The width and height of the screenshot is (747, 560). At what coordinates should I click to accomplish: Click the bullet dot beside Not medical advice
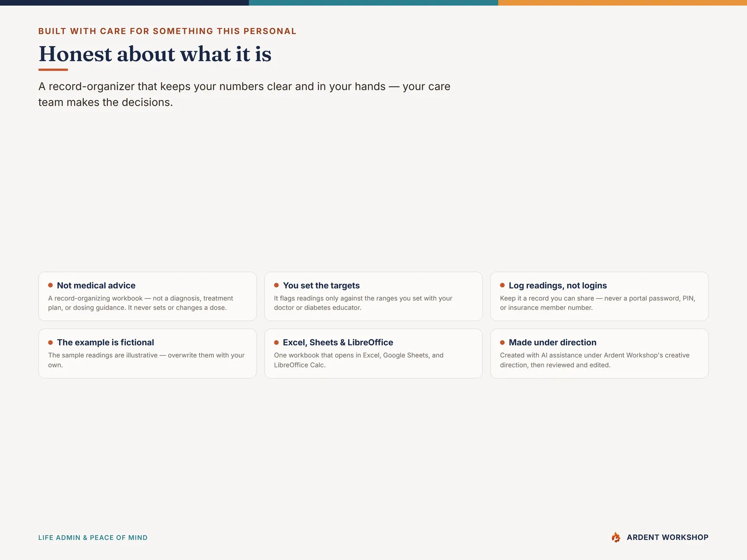click(x=50, y=285)
